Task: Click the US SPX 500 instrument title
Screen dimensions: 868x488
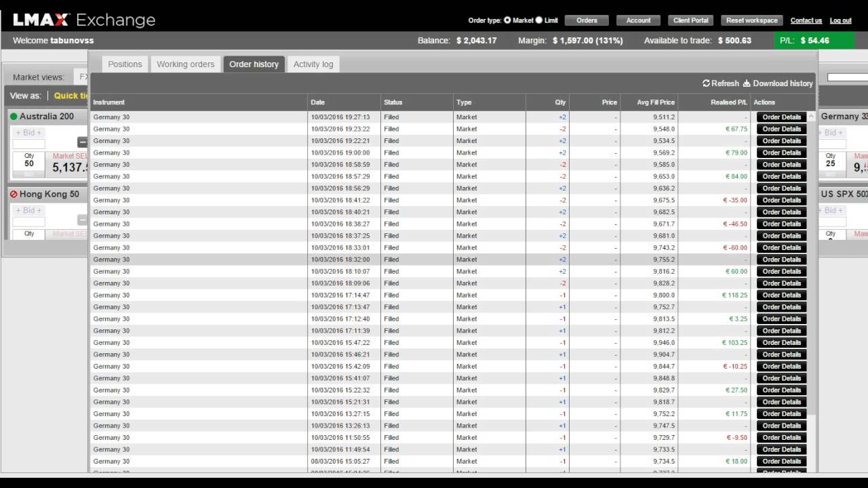Action: click(x=844, y=194)
